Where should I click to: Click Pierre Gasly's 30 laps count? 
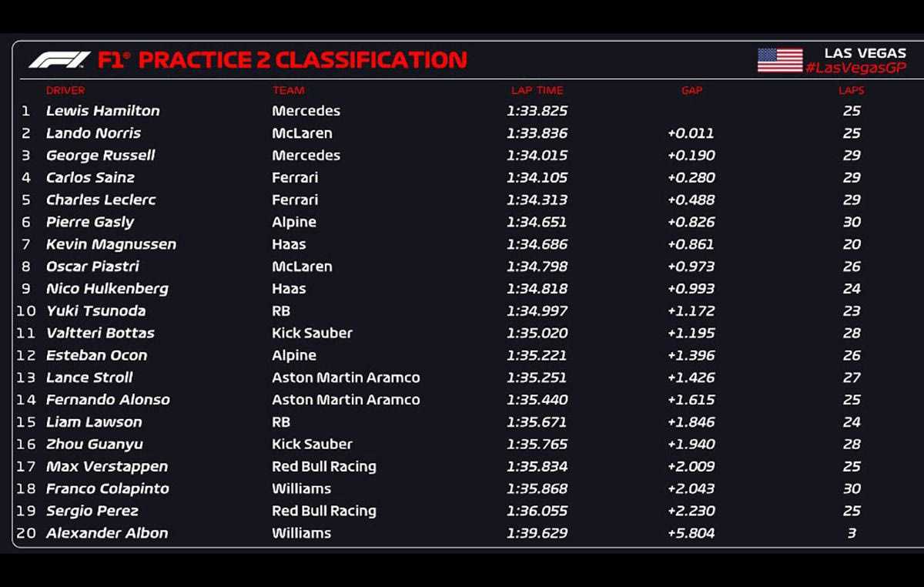[x=851, y=222]
